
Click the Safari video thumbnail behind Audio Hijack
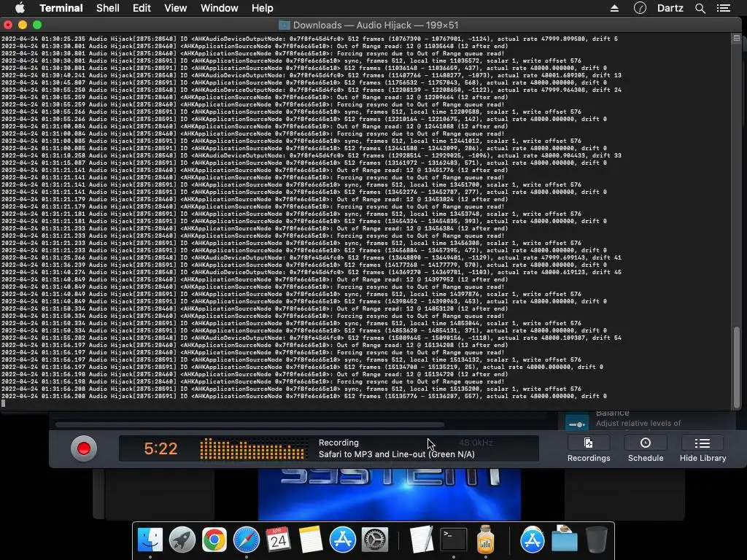click(x=390, y=494)
